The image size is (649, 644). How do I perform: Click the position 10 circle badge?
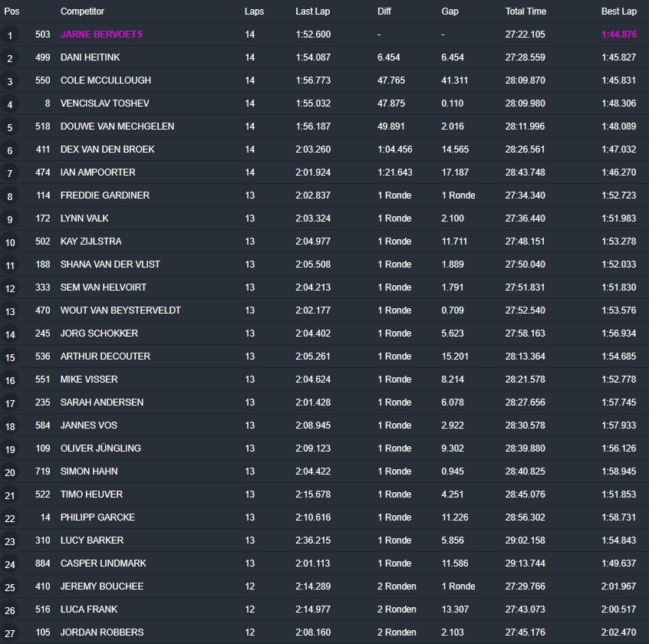pos(10,242)
